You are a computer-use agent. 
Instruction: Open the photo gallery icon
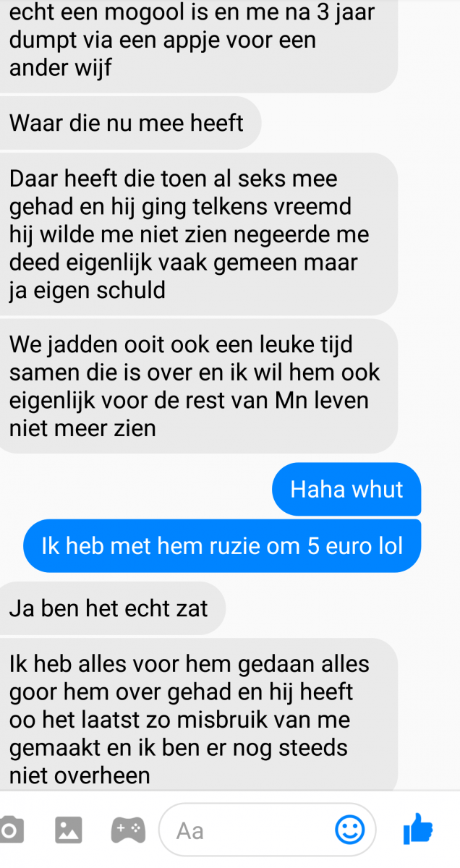point(69,830)
